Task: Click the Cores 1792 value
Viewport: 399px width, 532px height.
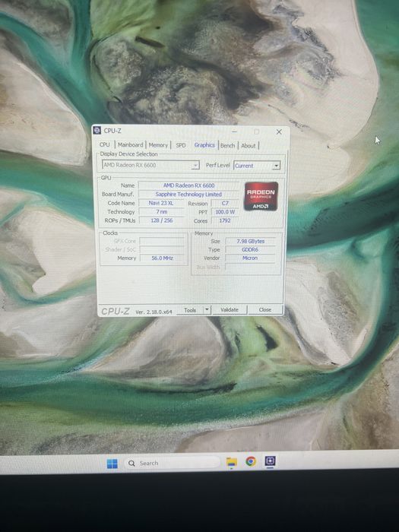Action: coord(225,221)
